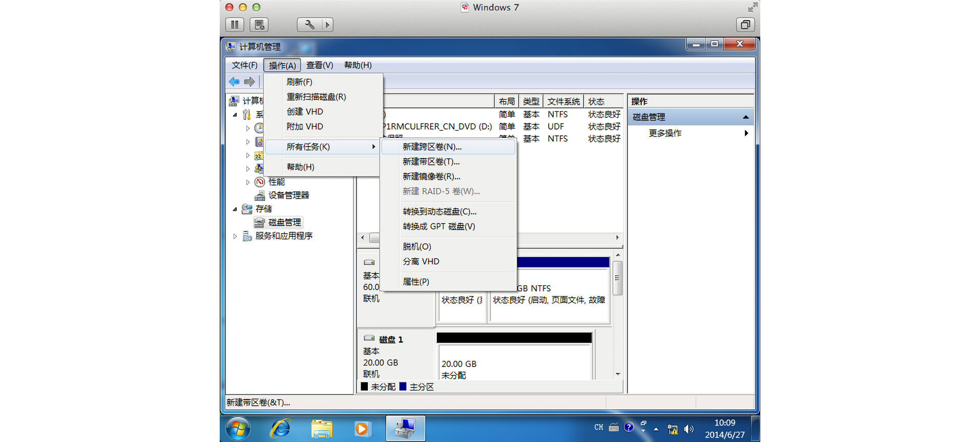Viewport: 980px width, 442px height.
Task: Select Computer Management taskbar button
Action: [x=406, y=428]
